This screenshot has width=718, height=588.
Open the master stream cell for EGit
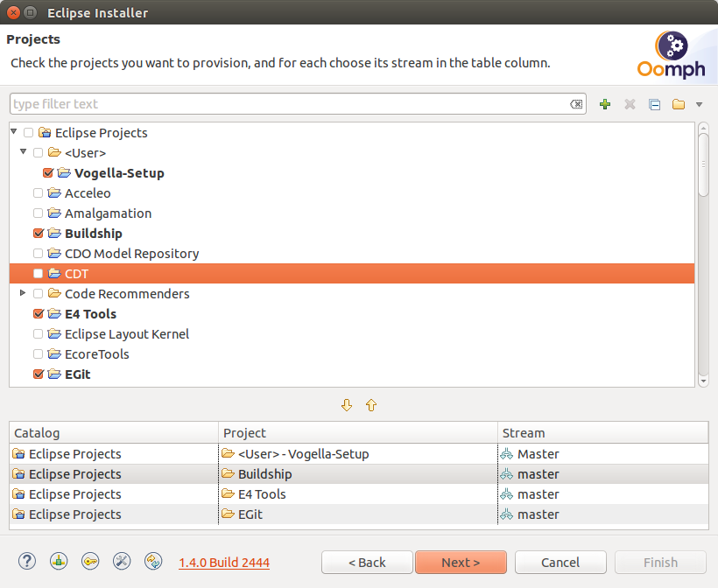click(602, 514)
